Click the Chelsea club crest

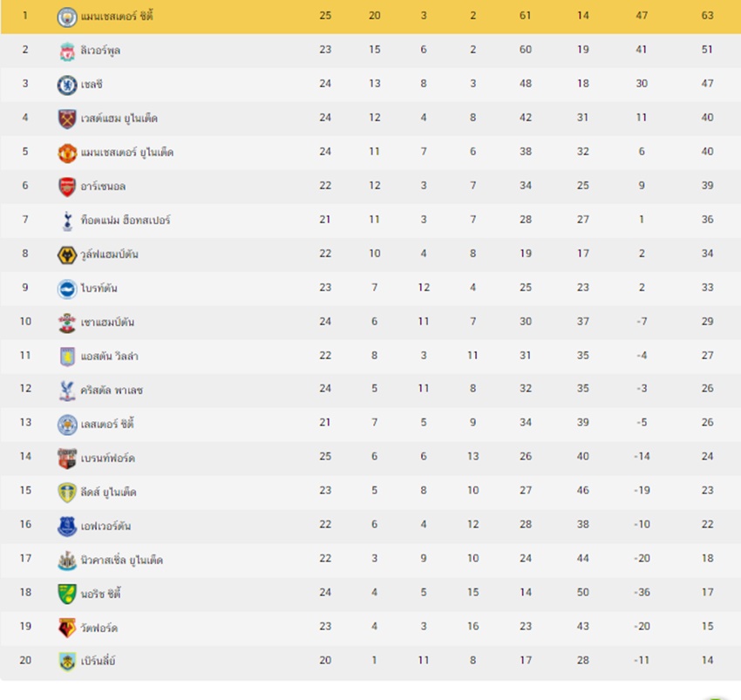[67, 85]
